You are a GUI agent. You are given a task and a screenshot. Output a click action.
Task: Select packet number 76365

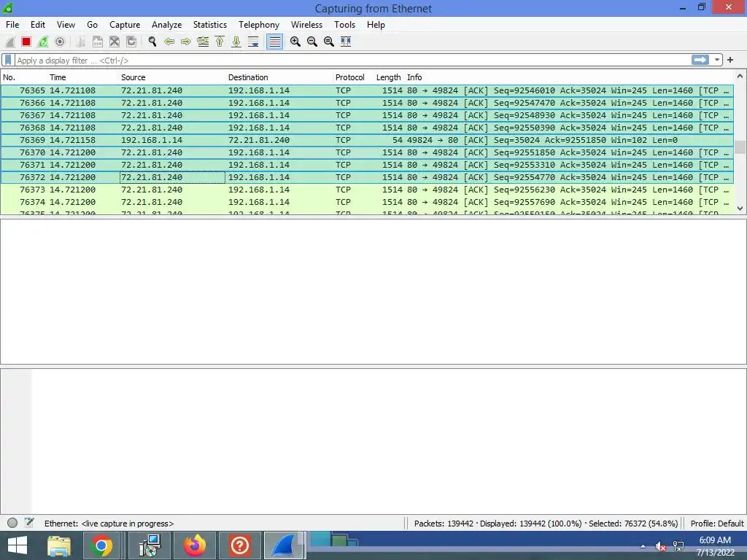pos(367,90)
